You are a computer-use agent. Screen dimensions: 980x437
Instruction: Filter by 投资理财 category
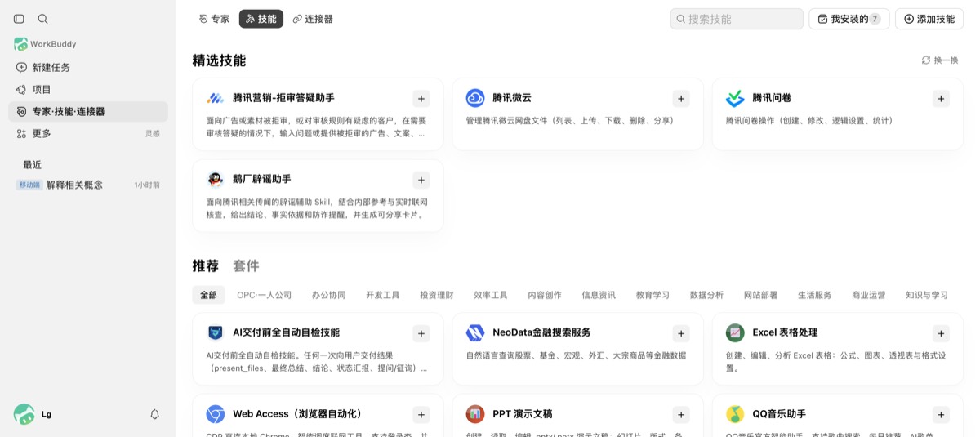click(x=437, y=295)
